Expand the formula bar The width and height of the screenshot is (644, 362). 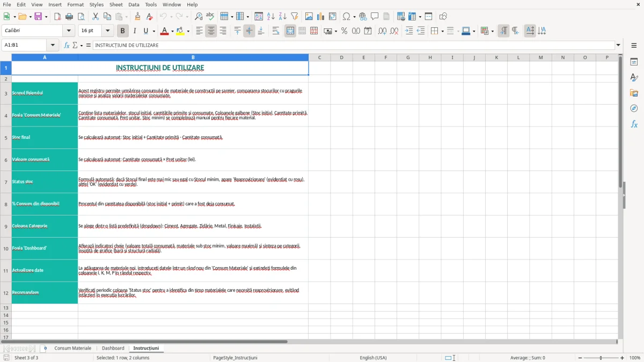point(618,46)
